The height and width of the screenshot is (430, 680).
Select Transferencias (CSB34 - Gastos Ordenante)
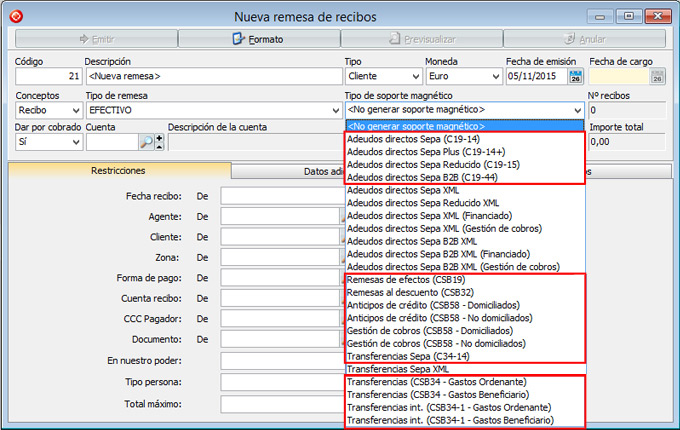(436, 382)
